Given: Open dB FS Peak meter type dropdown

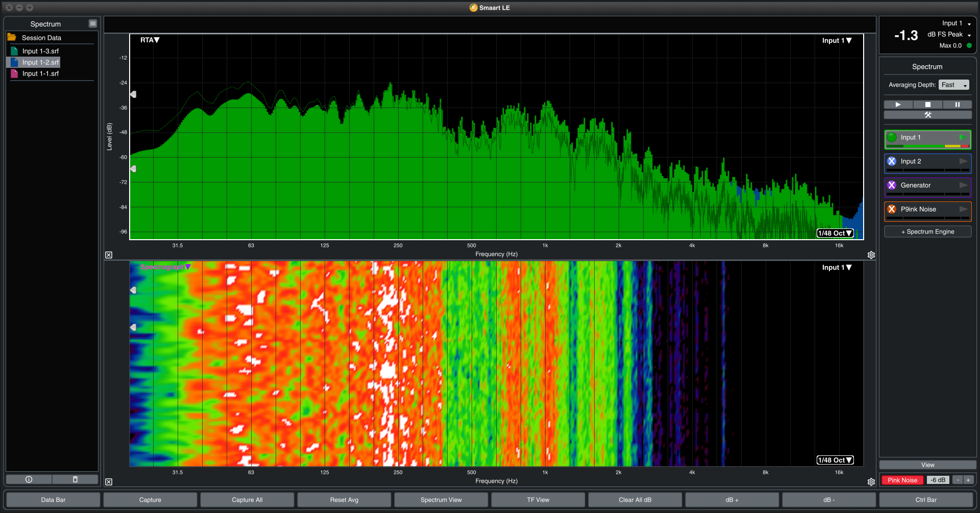Looking at the screenshot, I should point(949,34).
